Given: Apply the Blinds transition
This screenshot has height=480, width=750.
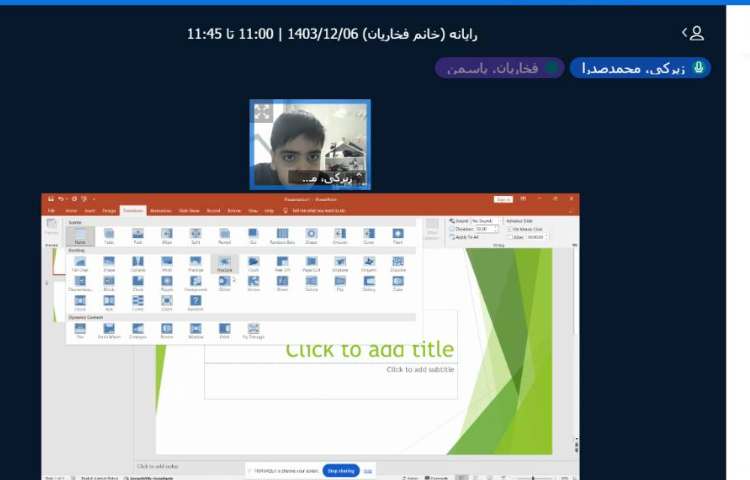Looking at the screenshot, I should (x=109, y=283).
